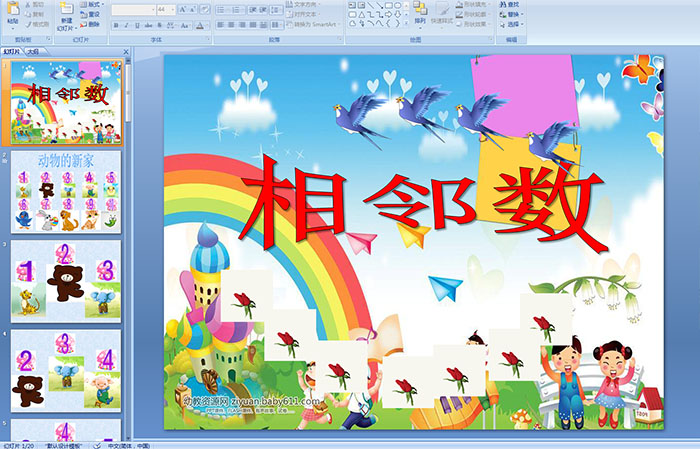
Task: Toggle underline text formatting
Action: pos(136,24)
